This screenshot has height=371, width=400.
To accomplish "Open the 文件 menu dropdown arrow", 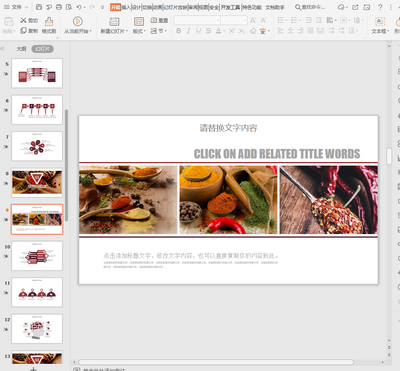I will [27, 7].
